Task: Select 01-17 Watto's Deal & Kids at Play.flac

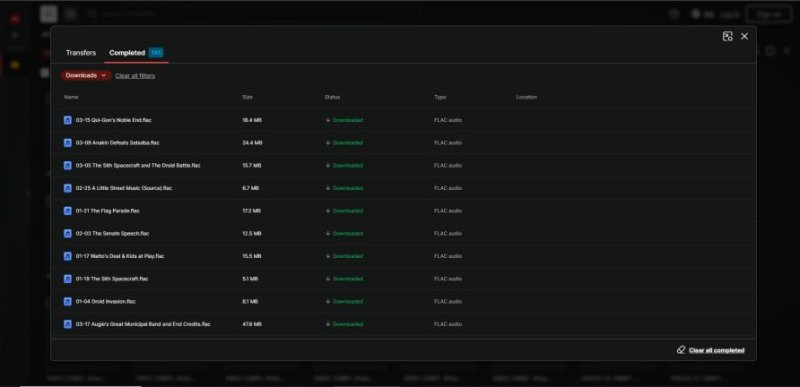Action: 120,256
